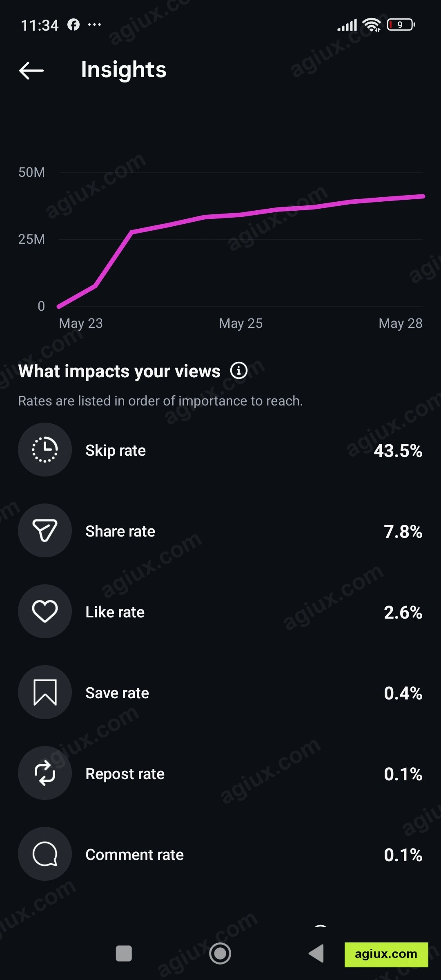Image resolution: width=441 pixels, height=980 pixels.
Task: Tap the Skip rate clock icon
Action: (45, 450)
